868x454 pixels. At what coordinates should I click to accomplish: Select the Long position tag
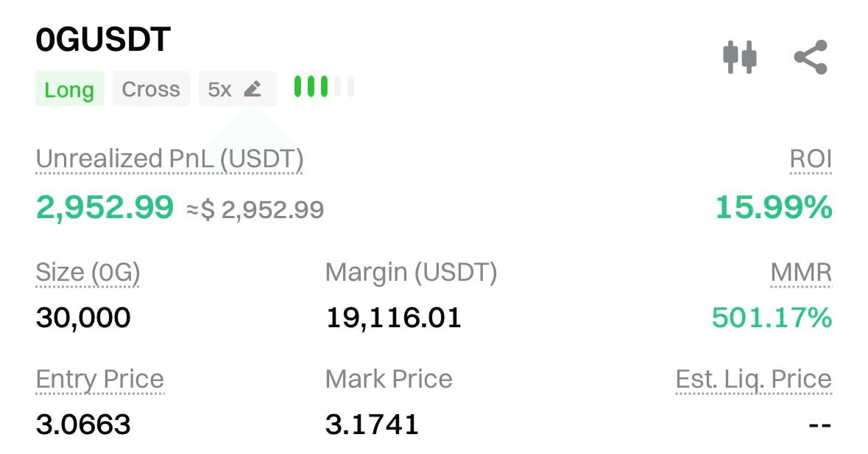(x=69, y=89)
